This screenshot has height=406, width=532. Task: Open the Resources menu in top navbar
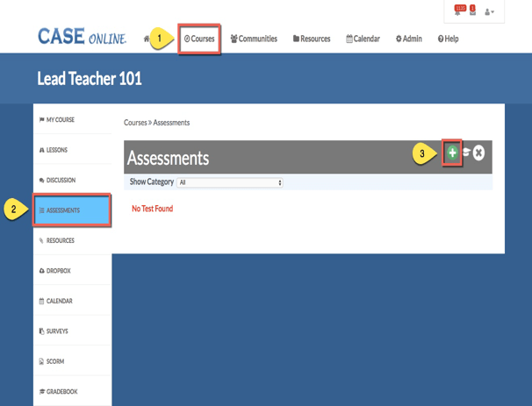click(x=312, y=39)
